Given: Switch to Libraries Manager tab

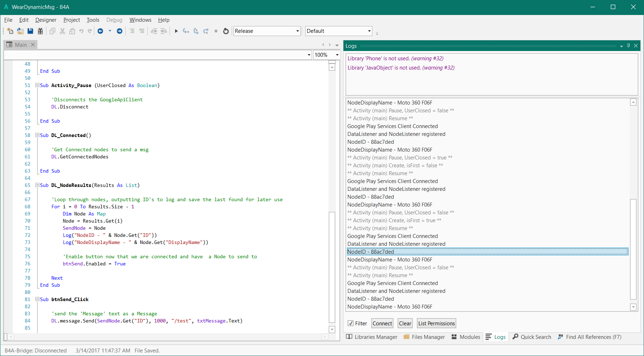Looking at the screenshot, I should click(372, 337).
